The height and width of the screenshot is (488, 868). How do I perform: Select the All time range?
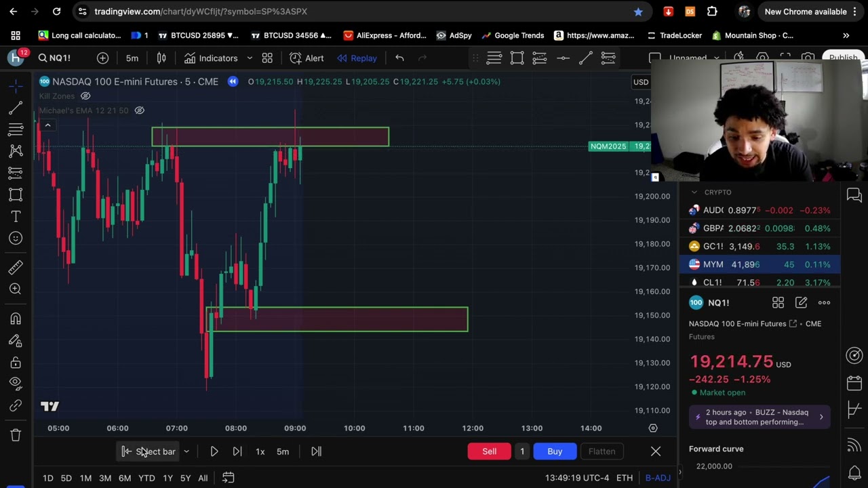pyautogui.click(x=203, y=479)
